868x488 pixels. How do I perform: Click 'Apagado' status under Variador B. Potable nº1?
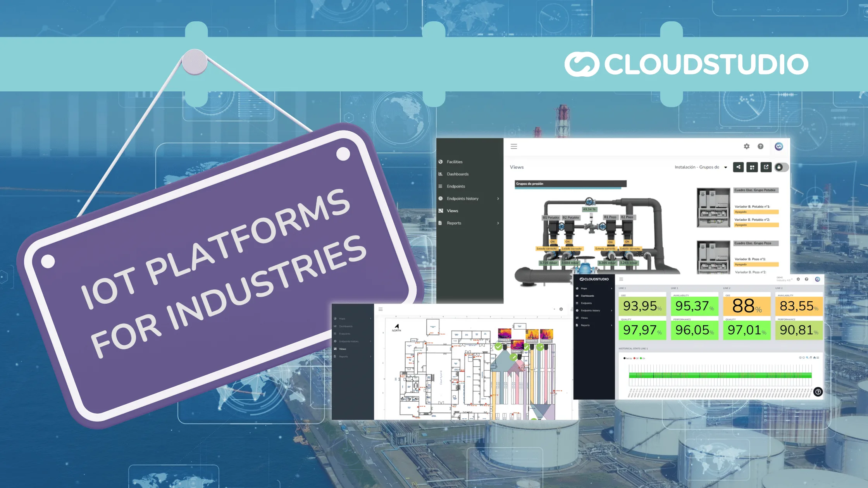coord(756,212)
